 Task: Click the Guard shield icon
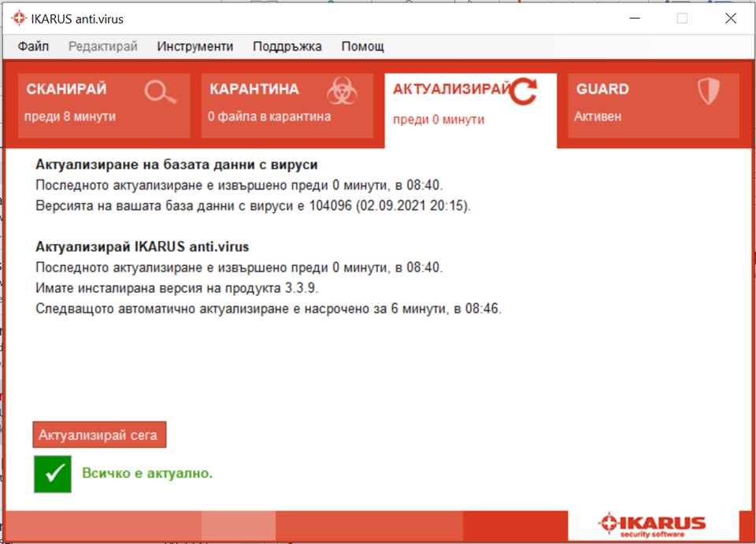click(x=708, y=91)
